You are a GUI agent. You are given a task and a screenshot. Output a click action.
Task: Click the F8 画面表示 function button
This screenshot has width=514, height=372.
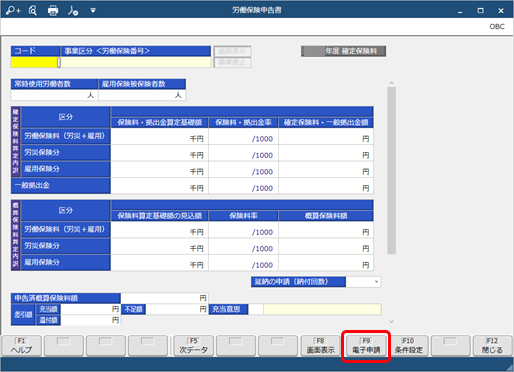[320, 346]
